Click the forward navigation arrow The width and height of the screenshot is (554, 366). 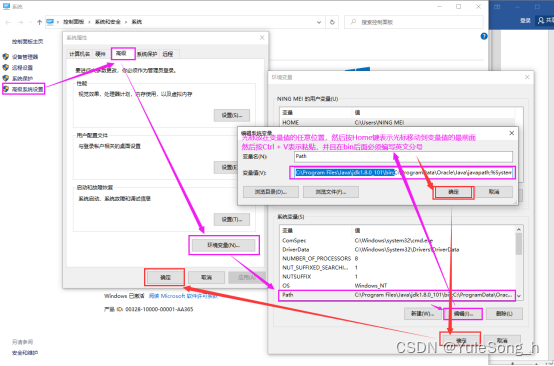pos(20,22)
